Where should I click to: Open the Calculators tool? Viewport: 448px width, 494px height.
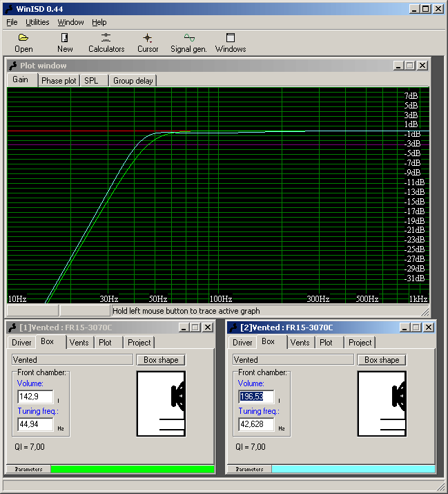click(106, 42)
